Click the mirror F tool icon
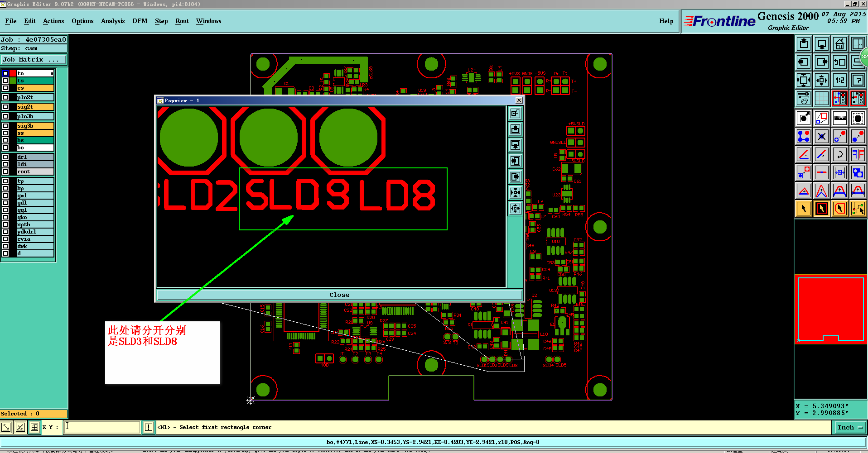 tap(858, 154)
